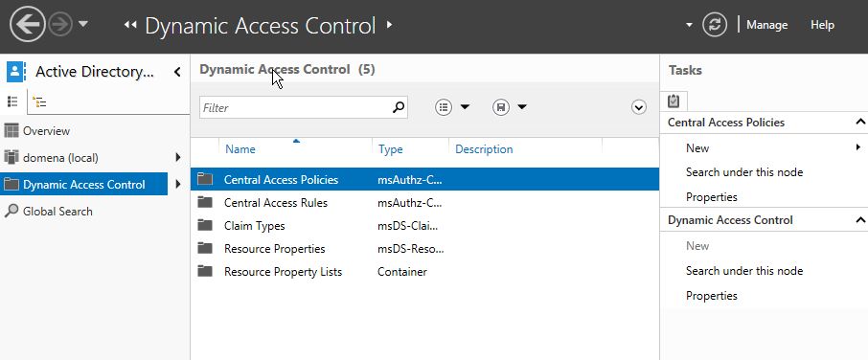Open the Help menu
Image resolution: width=868 pixels, height=360 pixels.
pyautogui.click(x=822, y=25)
